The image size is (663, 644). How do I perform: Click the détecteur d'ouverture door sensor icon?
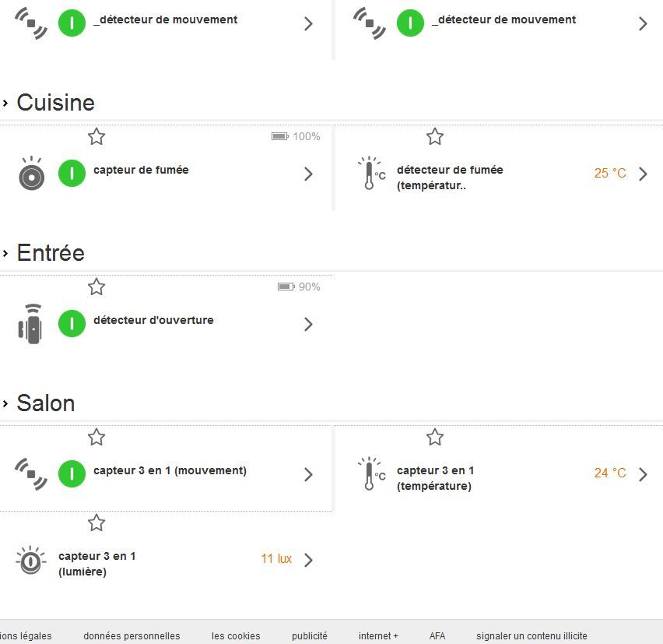click(30, 323)
